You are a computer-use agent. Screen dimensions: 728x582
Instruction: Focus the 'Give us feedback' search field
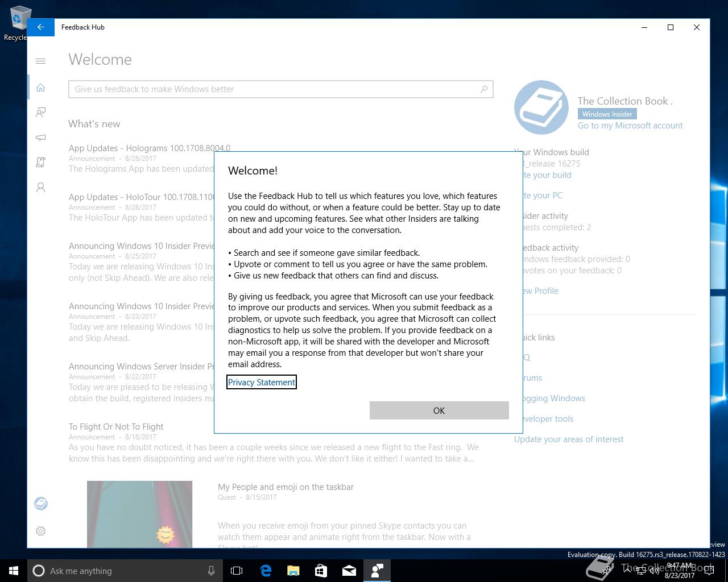click(280, 89)
